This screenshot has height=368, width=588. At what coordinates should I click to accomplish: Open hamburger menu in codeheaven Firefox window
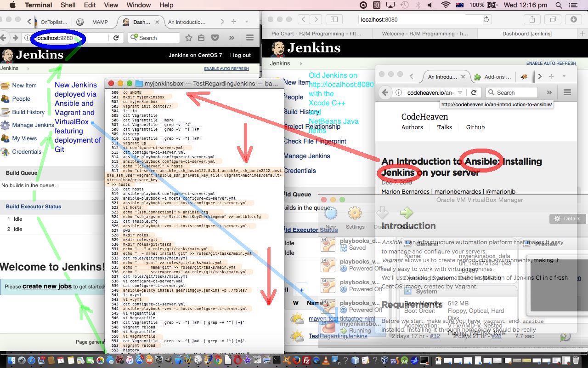pos(567,92)
